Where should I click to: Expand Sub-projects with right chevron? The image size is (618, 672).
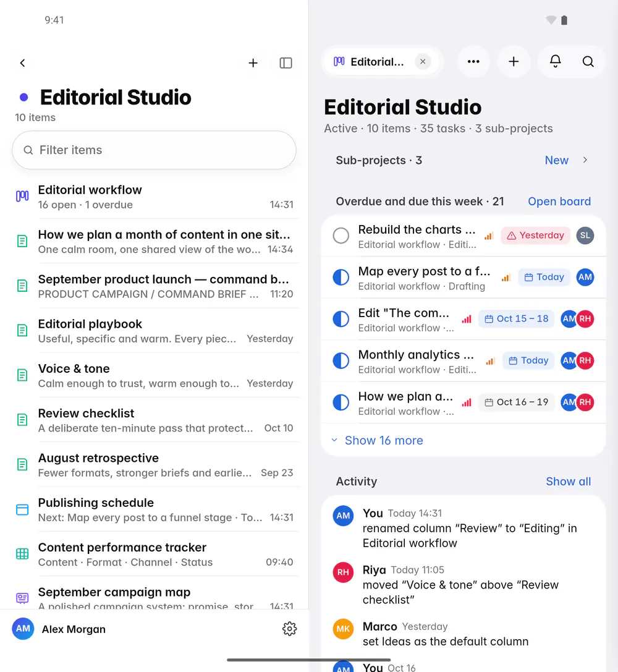pyautogui.click(x=585, y=160)
